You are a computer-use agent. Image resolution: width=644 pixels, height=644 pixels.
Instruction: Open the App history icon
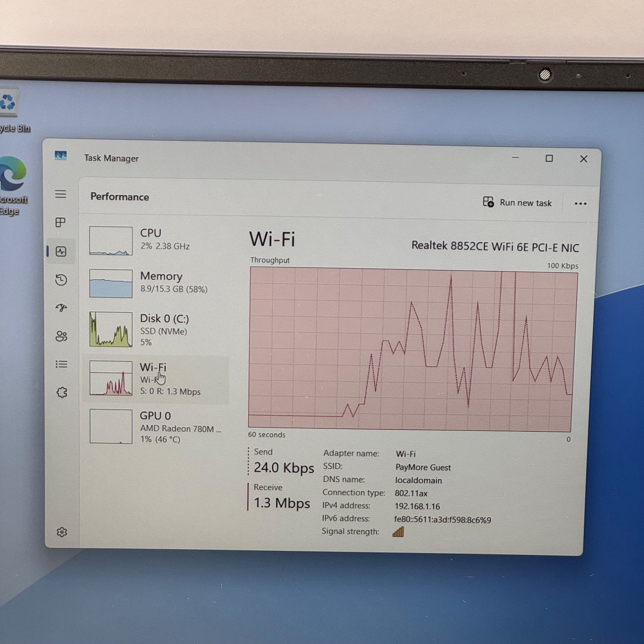click(x=61, y=280)
